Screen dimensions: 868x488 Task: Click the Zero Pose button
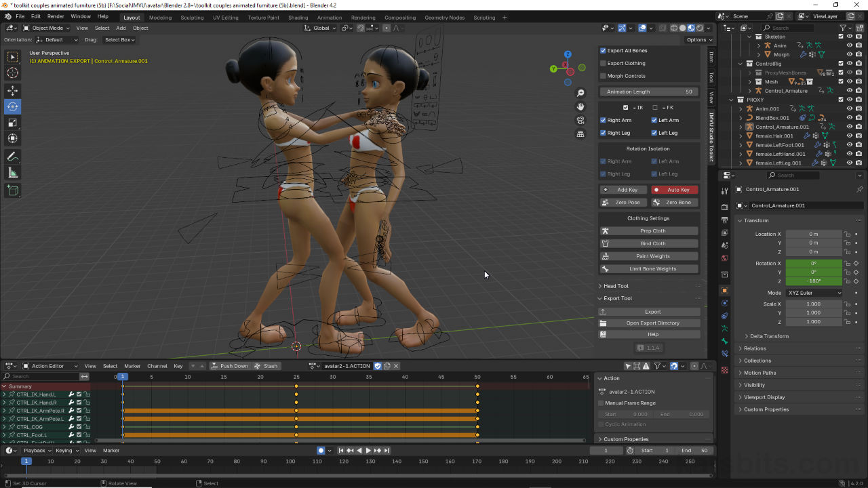[624, 203]
